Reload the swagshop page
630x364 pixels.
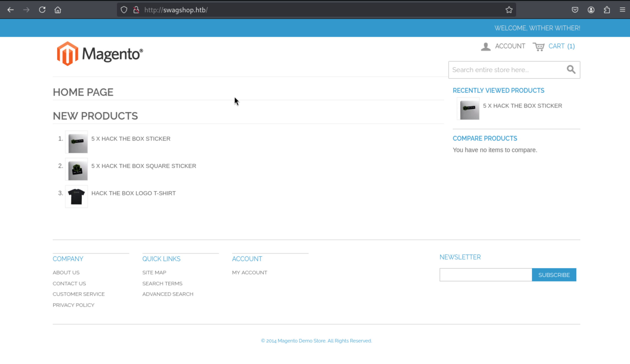pyautogui.click(x=42, y=10)
